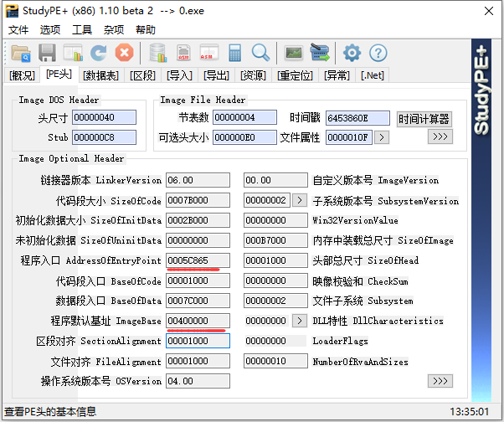Click the SizeOfImage field 000B7000

275,240
